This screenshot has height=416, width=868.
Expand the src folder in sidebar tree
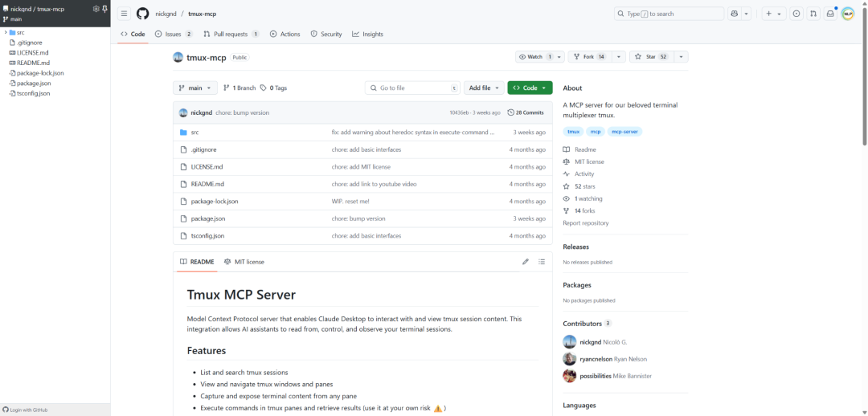point(6,33)
